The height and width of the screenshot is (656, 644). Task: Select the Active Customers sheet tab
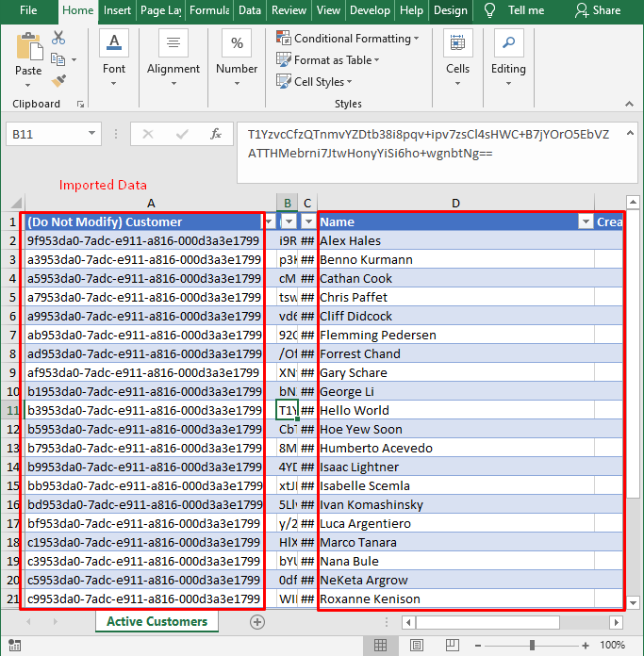pyautogui.click(x=157, y=622)
